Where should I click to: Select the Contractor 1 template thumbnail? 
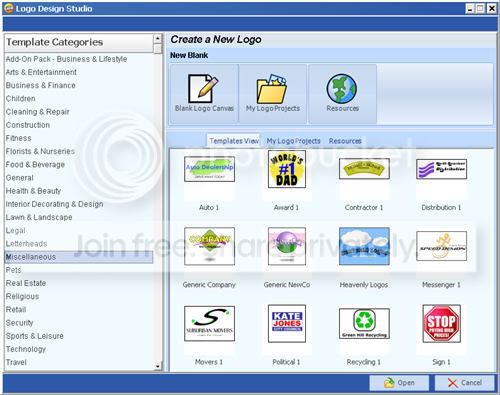[364, 169]
